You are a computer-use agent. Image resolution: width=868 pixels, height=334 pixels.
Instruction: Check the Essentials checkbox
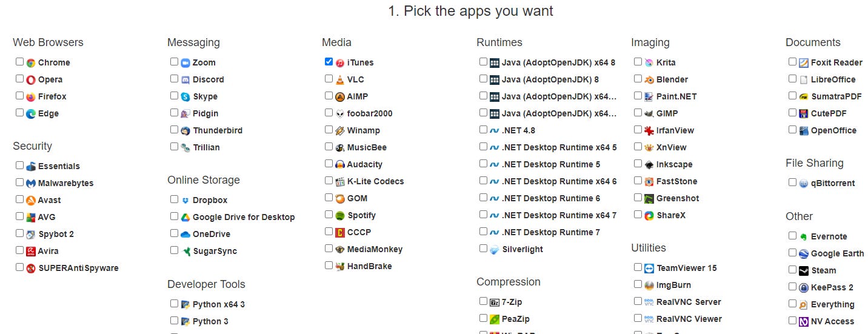coord(19,165)
